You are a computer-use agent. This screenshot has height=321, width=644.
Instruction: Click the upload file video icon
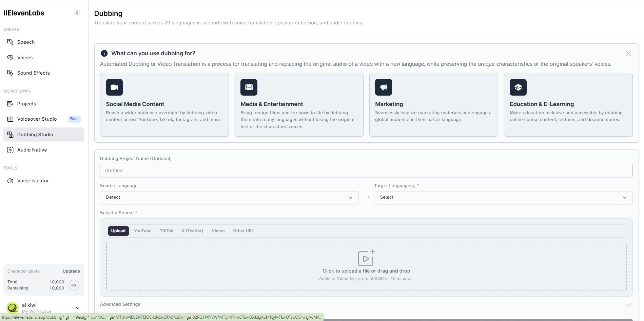(366, 258)
